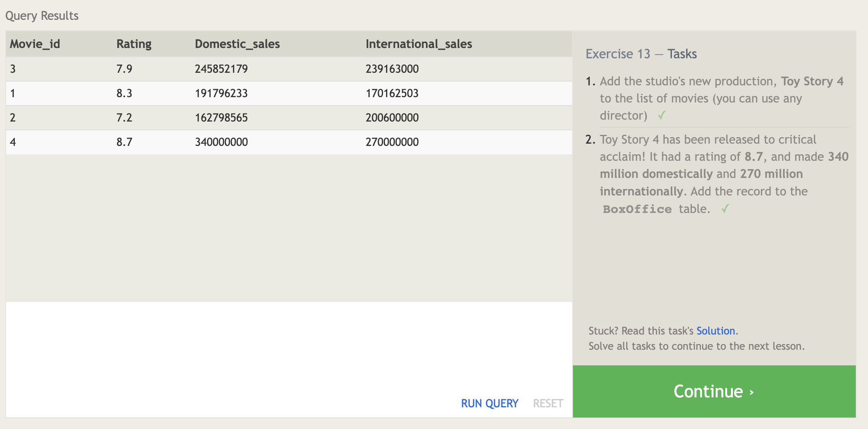Click the RESET button

pos(547,403)
